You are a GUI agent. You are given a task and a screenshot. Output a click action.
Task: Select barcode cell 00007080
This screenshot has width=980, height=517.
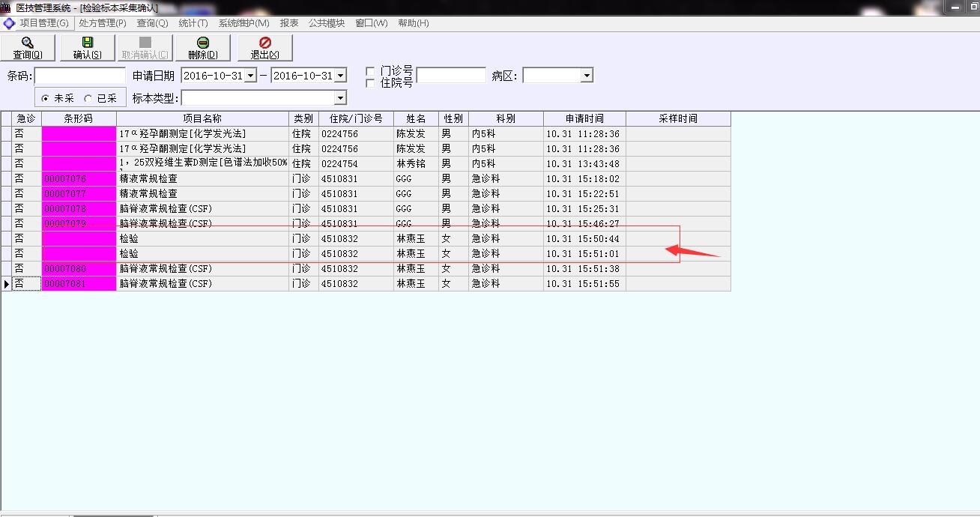pyautogui.click(x=79, y=269)
